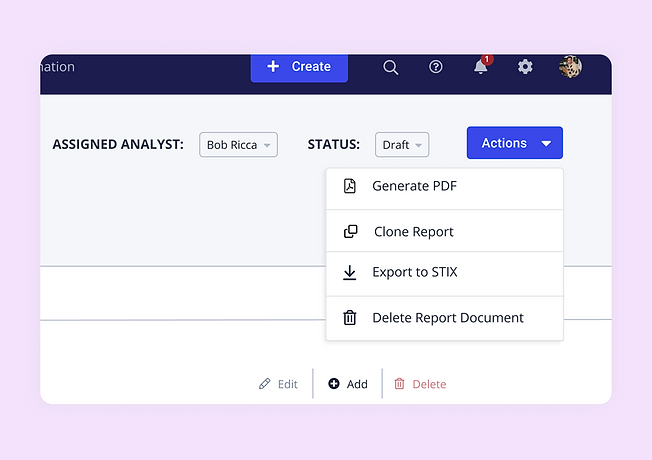
Task: Select Export to STIX menu entry
Action: pos(445,274)
